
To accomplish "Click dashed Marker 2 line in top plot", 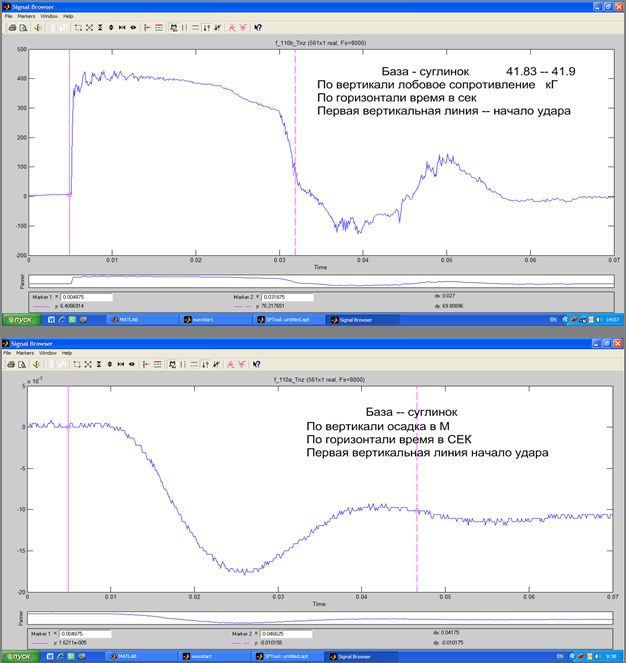I will pyautogui.click(x=295, y=150).
